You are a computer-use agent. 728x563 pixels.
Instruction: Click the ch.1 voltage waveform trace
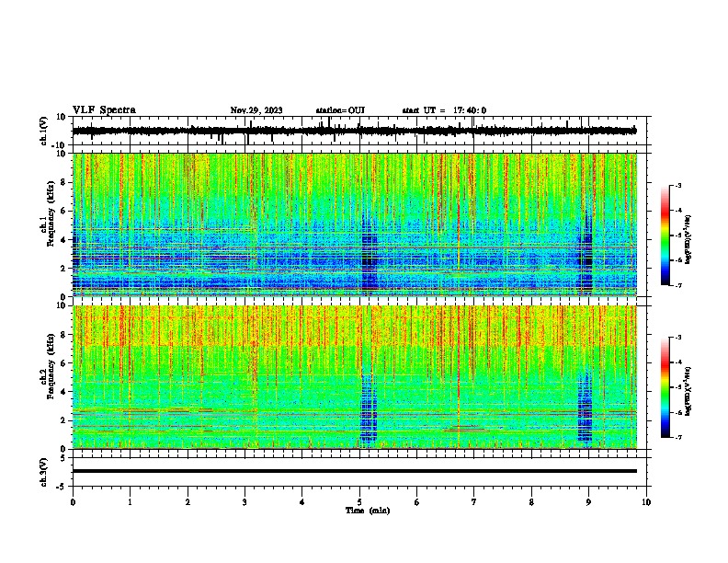354,131
